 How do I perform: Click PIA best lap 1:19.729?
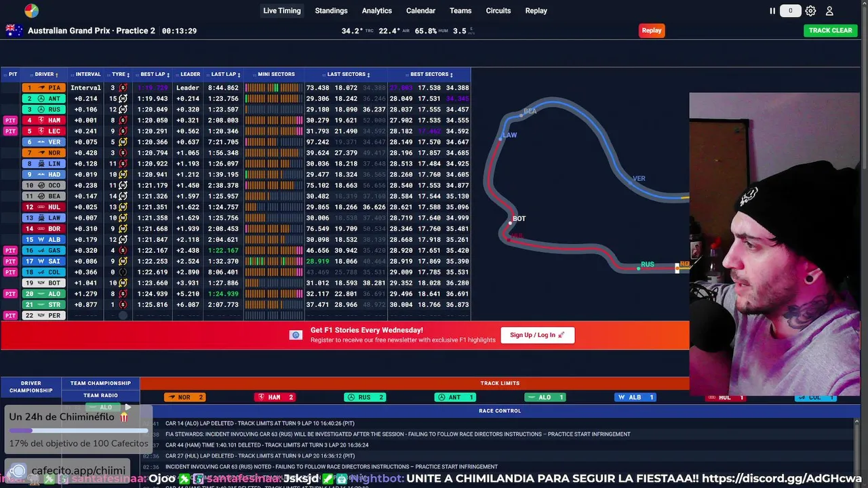[153, 88]
